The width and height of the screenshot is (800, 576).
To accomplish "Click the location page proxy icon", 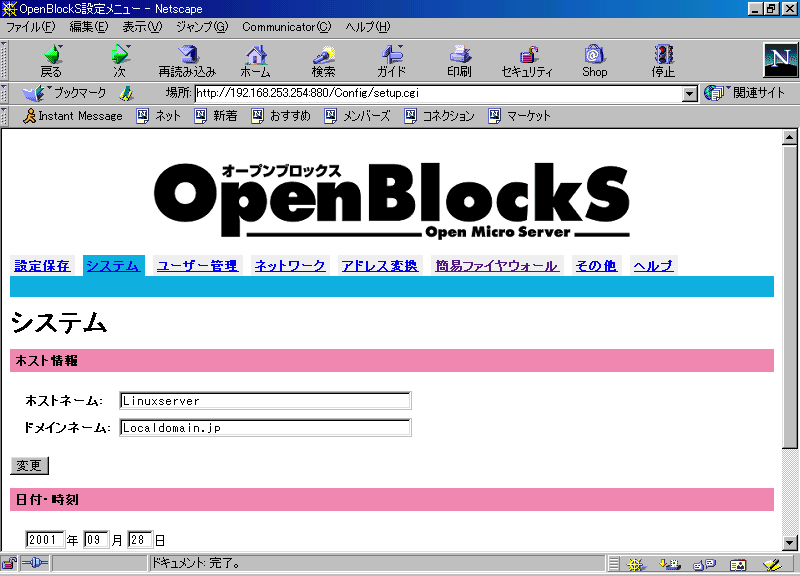I will click(127, 93).
